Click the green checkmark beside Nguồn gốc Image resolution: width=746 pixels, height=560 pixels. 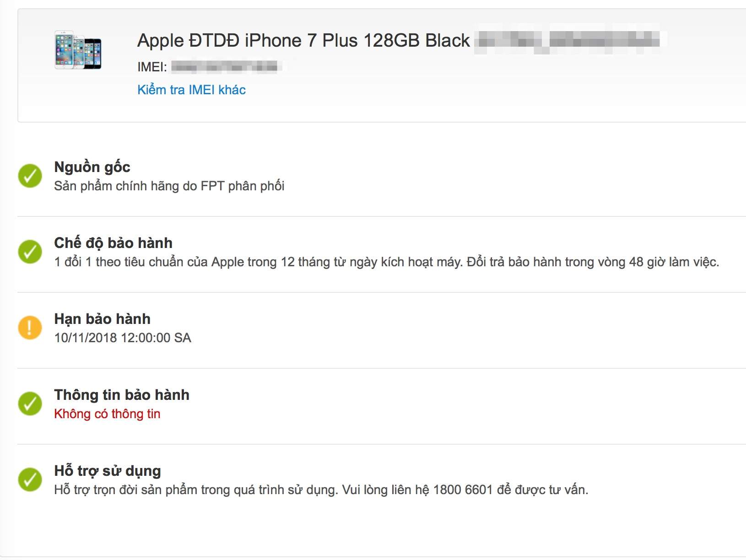coord(30,176)
